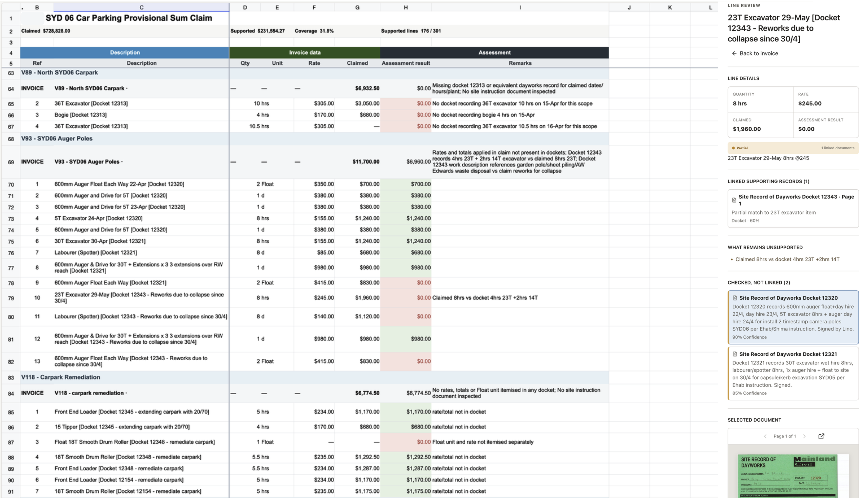The width and height of the screenshot is (868, 500).
Task: Click the 'Remarks' column heading
Action: (520, 63)
